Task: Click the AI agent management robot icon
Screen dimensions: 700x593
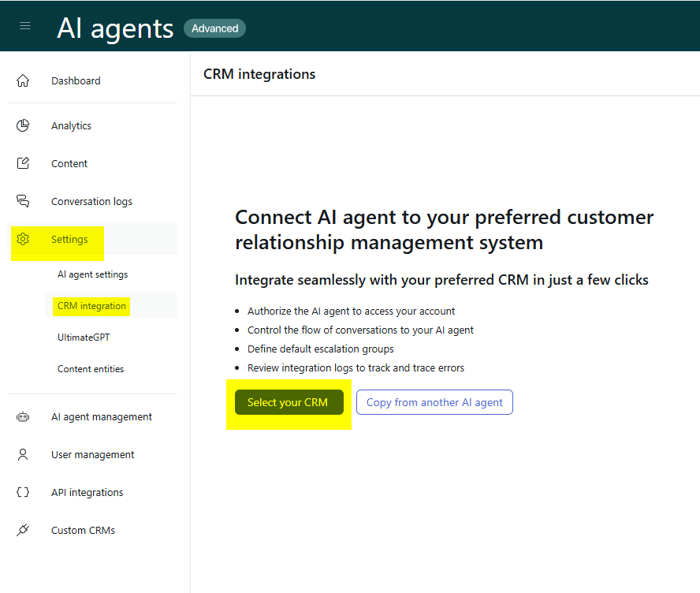Action: (x=23, y=417)
